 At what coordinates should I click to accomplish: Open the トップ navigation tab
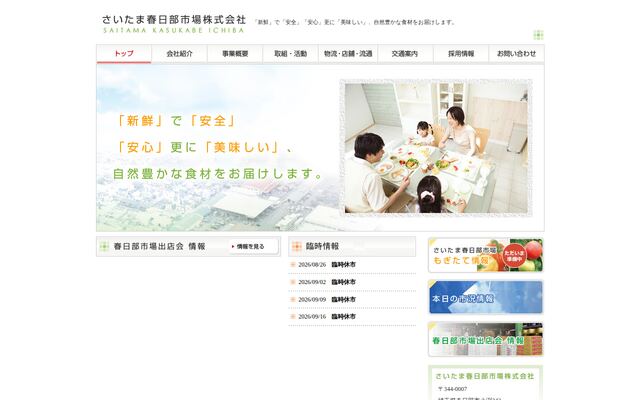tap(124, 53)
